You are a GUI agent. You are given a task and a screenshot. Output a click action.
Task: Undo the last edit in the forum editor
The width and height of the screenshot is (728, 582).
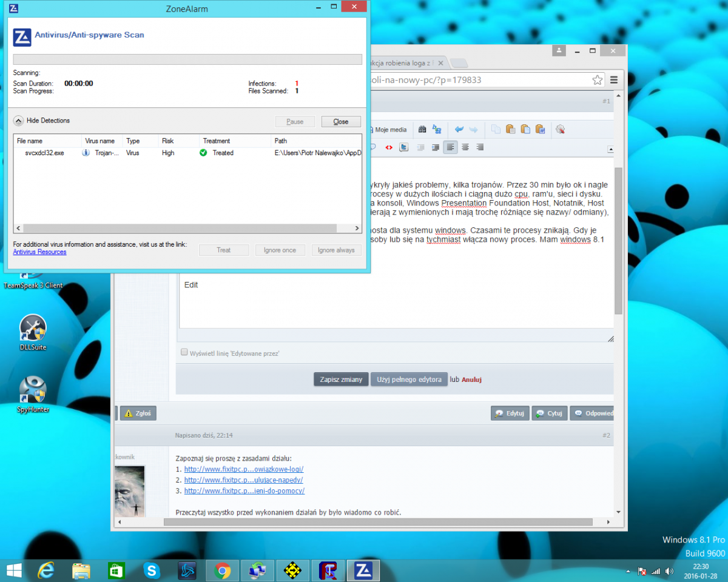(459, 129)
